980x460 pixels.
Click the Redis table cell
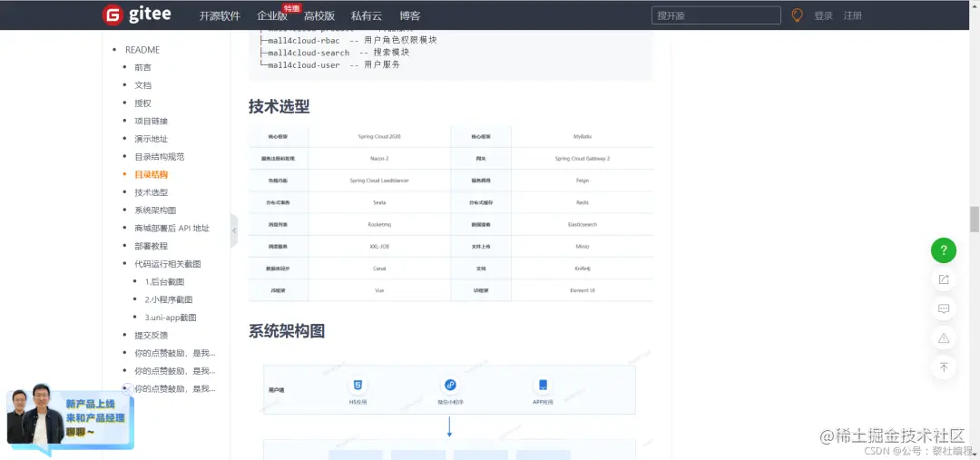click(583, 202)
